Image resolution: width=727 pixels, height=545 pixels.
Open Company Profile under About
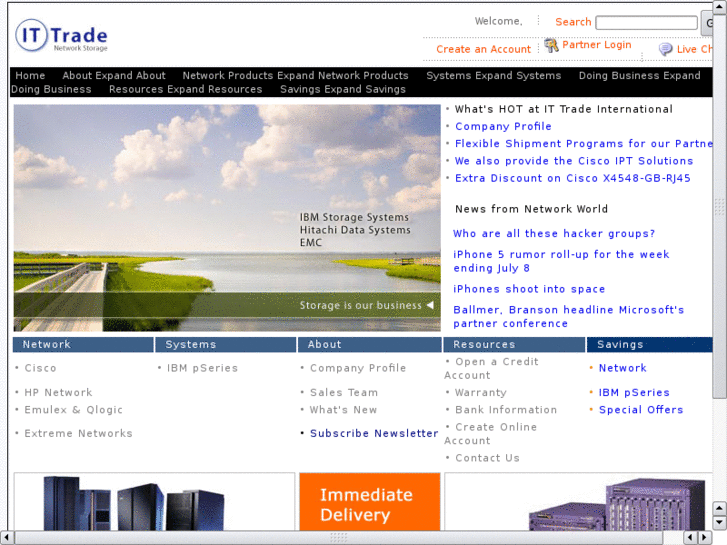point(358,368)
